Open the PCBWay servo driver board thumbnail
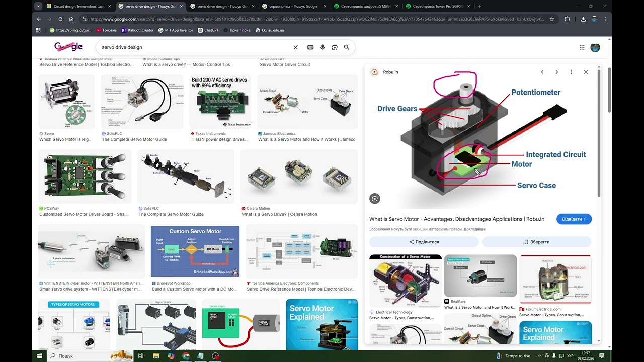The width and height of the screenshot is (644, 362). coord(85,176)
